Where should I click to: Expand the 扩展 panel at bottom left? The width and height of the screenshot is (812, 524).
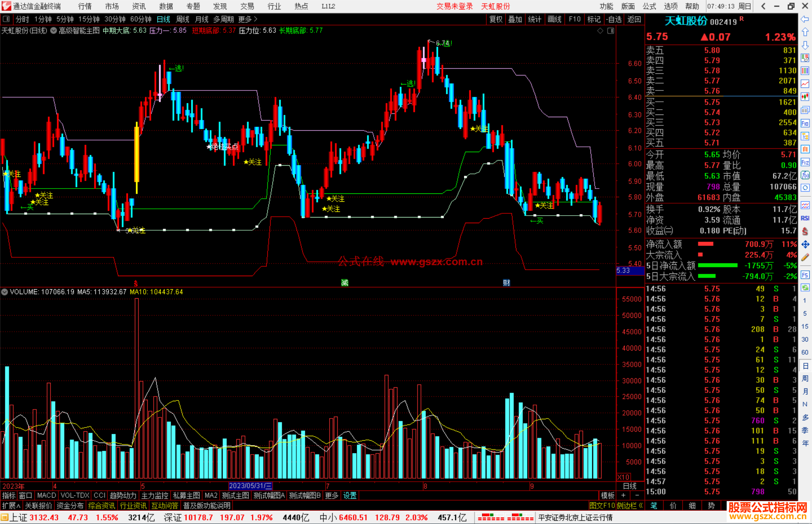(11, 506)
